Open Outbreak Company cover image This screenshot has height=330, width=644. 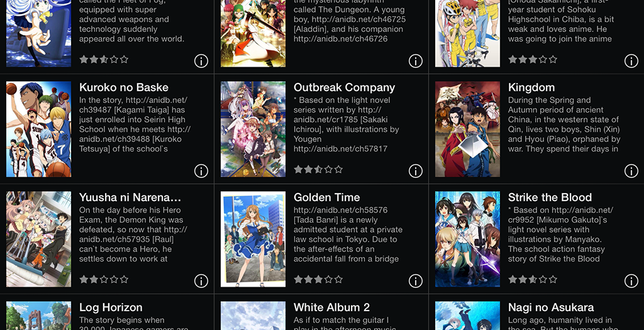point(253,129)
